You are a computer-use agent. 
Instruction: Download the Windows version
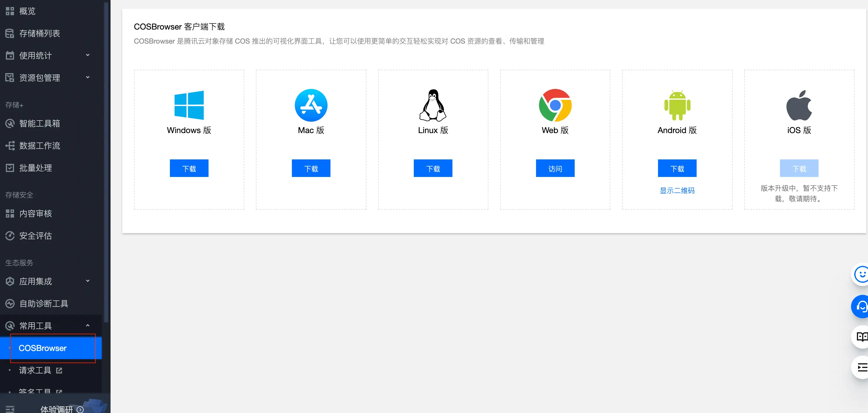189,168
